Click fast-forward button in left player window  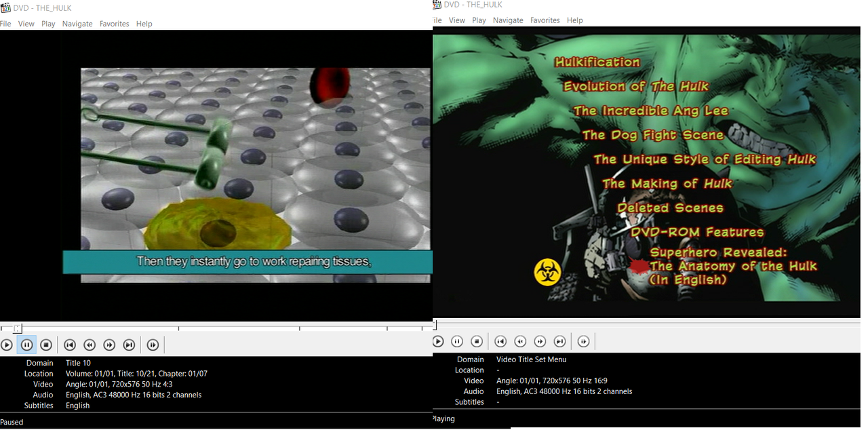pyautogui.click(x=109, y=345)
